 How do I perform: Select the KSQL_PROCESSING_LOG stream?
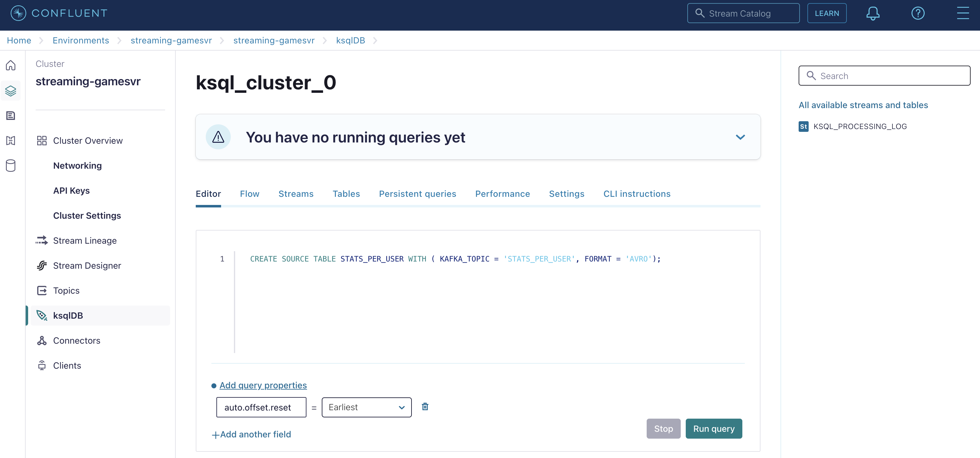[x=860, y=127]
